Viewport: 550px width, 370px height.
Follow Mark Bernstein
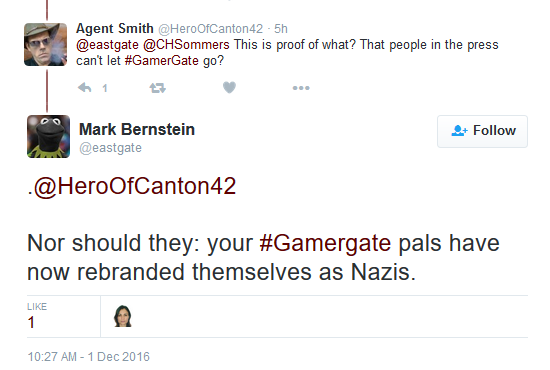pyautogui.click(x=482, y=131)
